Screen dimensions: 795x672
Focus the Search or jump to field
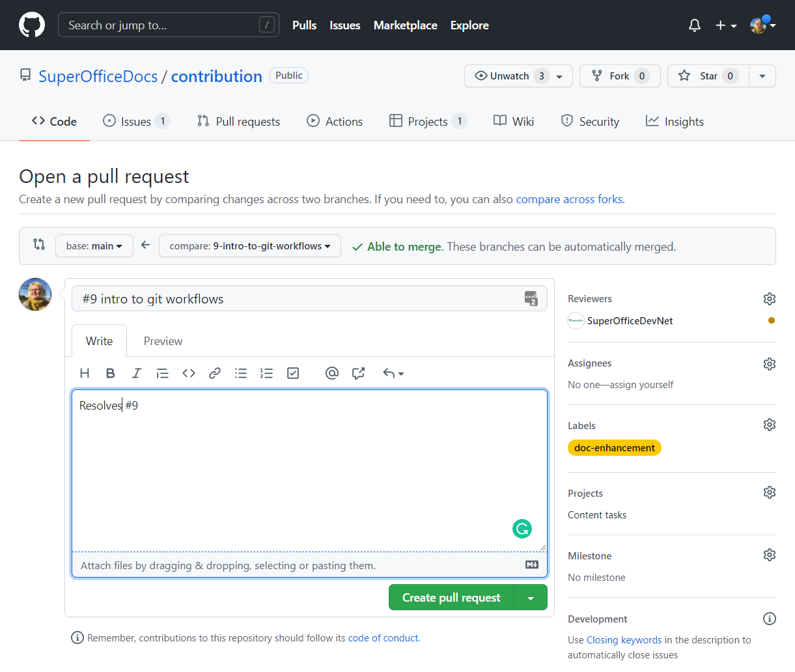click(169, 25)
